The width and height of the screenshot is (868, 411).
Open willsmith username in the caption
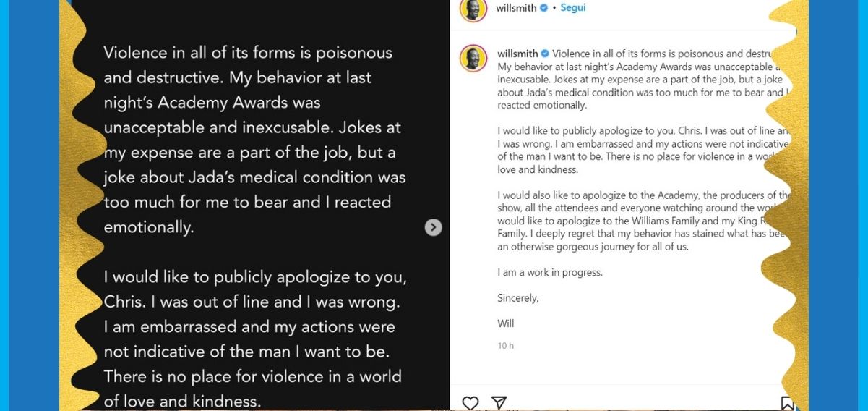tap(517, 54)
